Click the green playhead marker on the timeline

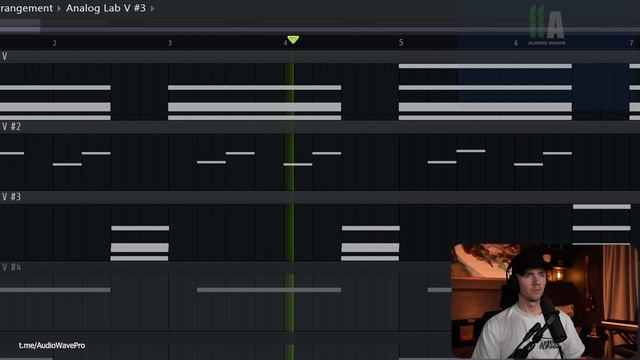tap(293, 40)
